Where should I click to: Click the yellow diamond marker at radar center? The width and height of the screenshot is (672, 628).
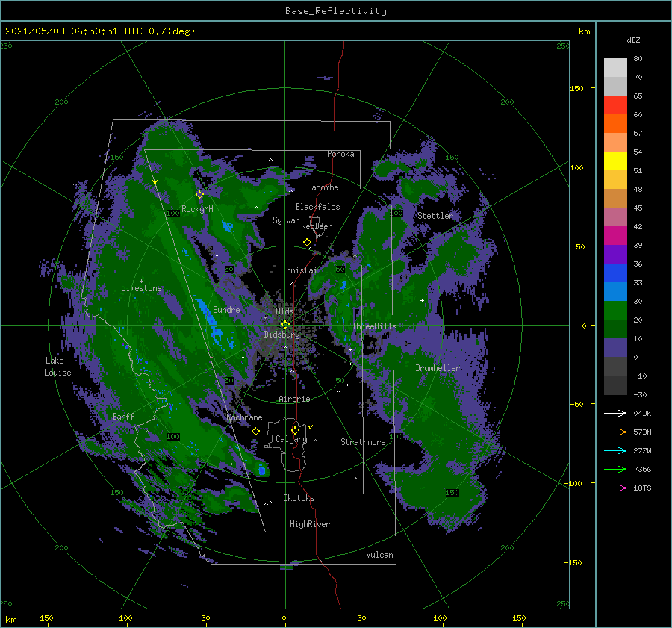click(x=285, y=325)
